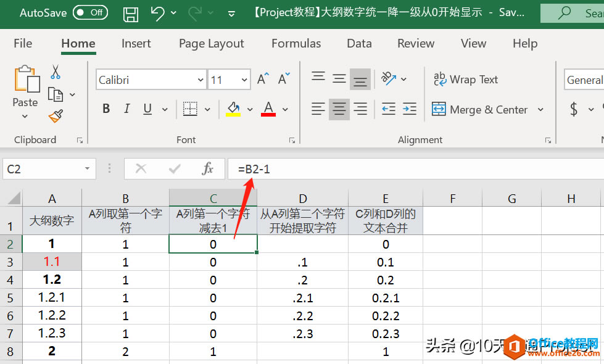Undo the last action
This screenshot has height=364, width=604.
pyautogui.click(x=159, y=12)
